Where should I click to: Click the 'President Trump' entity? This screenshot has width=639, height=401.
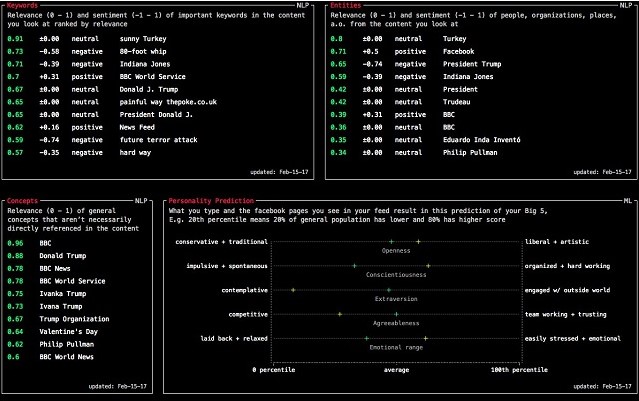coord(472,64)
